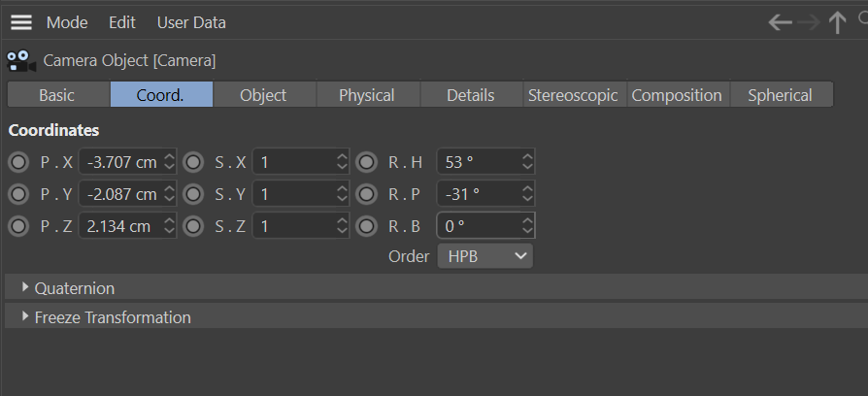Toggle the S.Y keyframe circle

pos(192,194)
